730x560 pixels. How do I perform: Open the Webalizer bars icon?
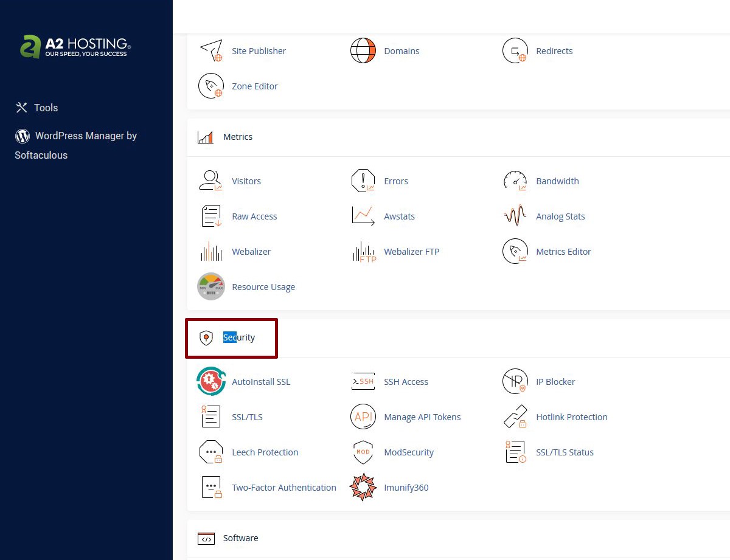[x=211, y=252]
